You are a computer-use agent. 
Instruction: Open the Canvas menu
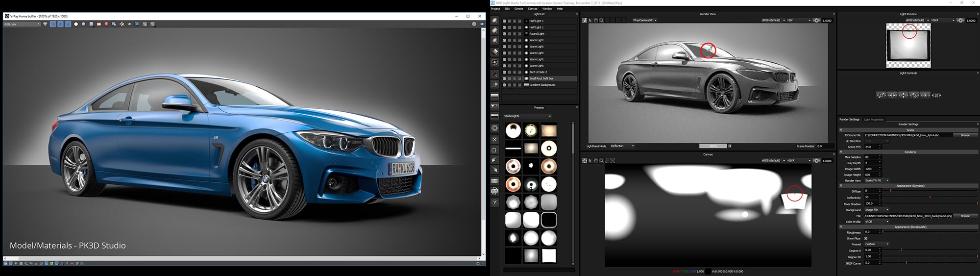point(533,9)
